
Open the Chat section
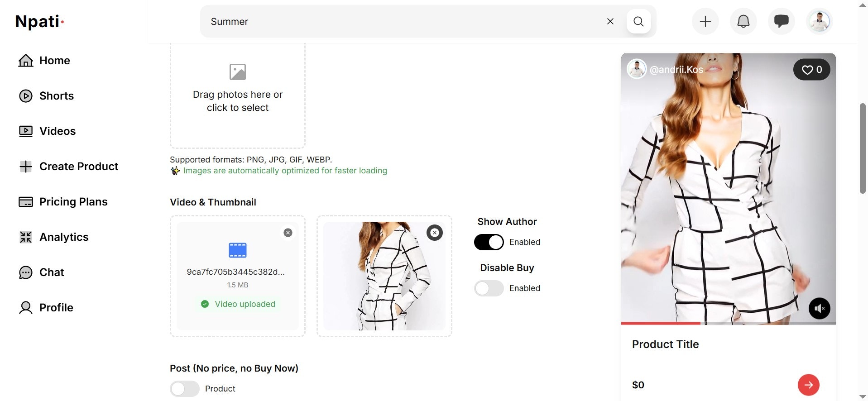pos(51,272)
